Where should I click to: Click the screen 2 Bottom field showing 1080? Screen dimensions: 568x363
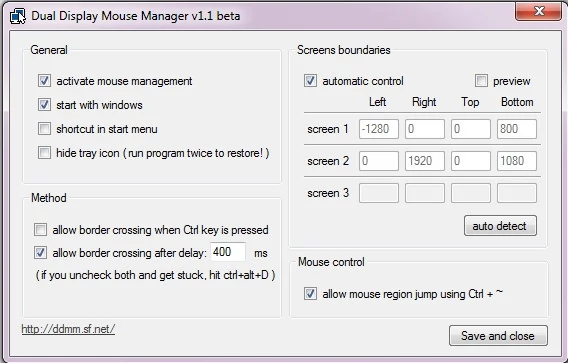(517, 161)
